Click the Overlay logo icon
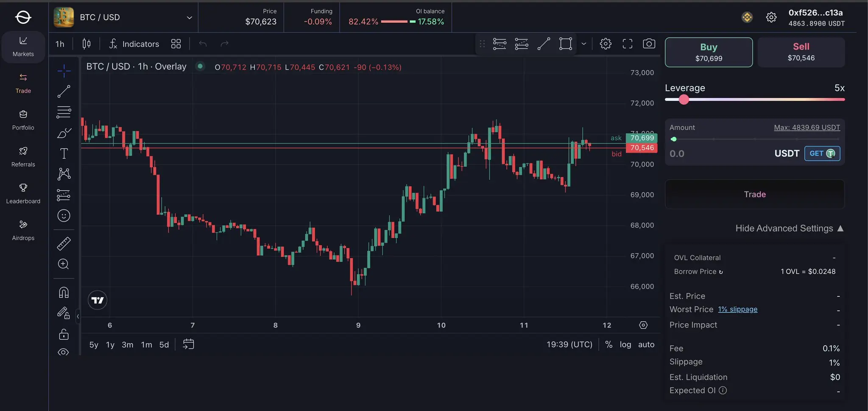 [23, 17]
